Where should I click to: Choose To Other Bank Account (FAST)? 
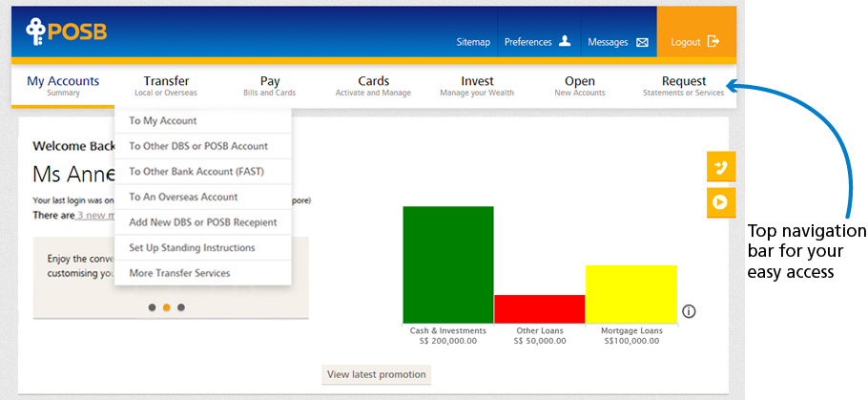click(x=196, y=172)
